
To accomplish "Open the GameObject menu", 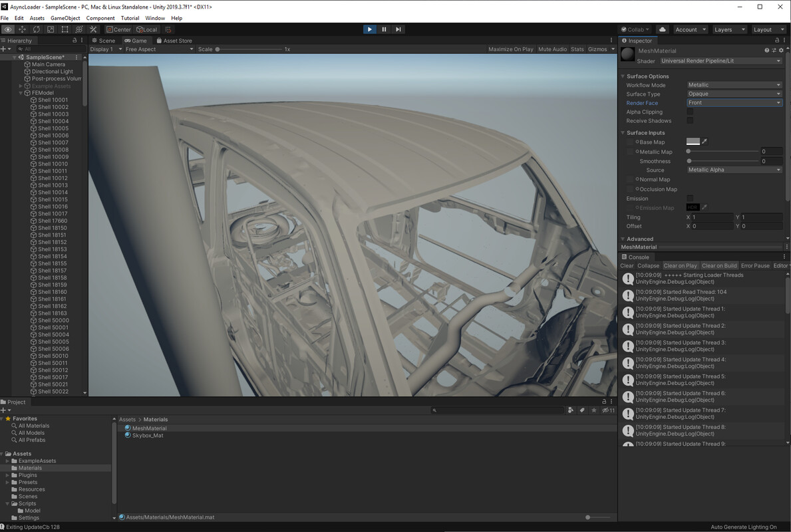I will click(x=65, y=18).
